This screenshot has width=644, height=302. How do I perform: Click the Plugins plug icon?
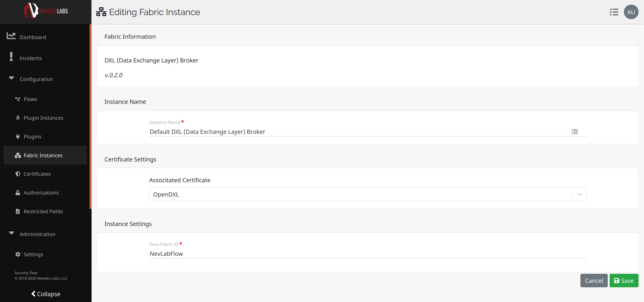tap(18, 136)
